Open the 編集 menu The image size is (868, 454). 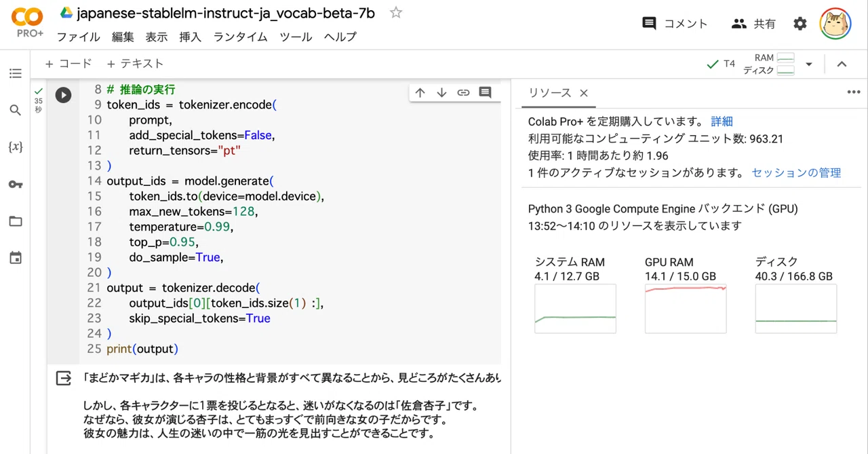coord(123,37)
